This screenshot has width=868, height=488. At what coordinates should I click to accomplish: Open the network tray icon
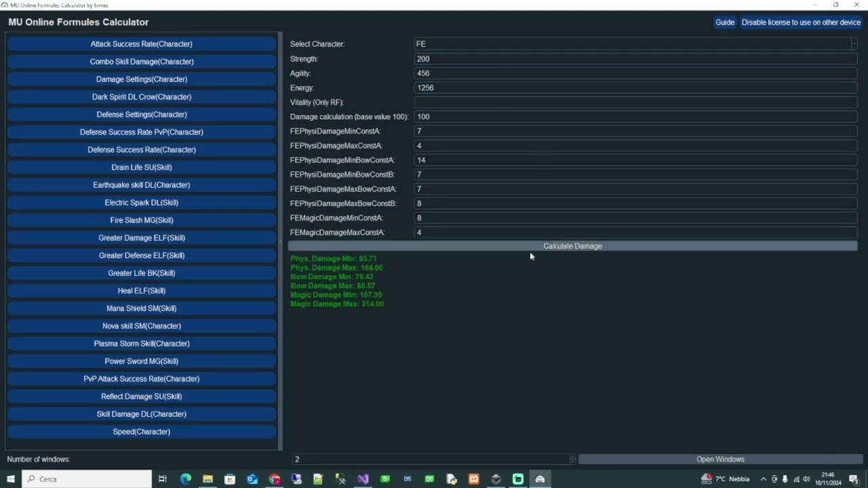(x=796, y=479)
